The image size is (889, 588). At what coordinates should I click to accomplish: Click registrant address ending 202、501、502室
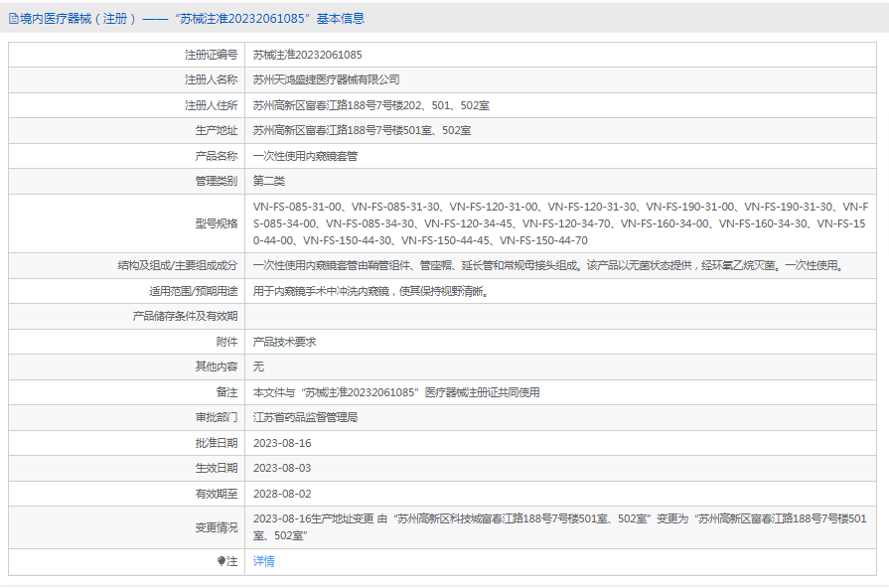(370, 105)
